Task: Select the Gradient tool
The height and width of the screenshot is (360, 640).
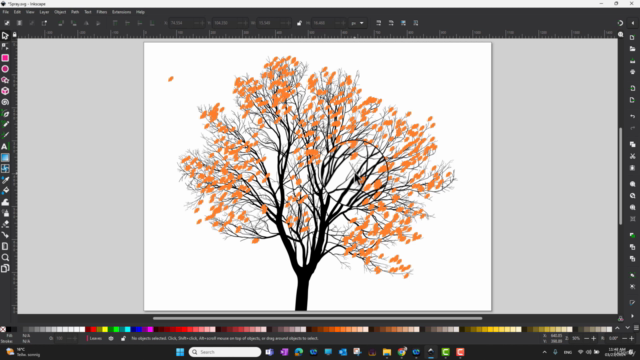Action: (x=5, y=158)
